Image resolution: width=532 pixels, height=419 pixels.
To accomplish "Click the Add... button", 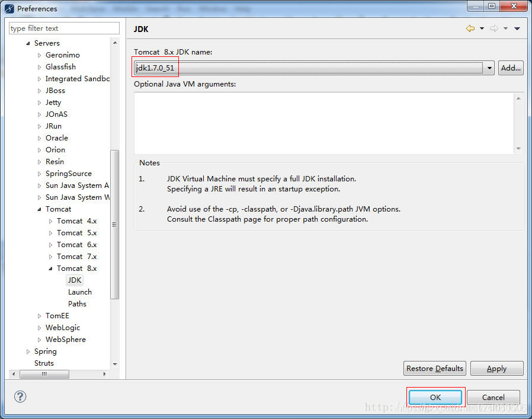I will click(511, 68).
